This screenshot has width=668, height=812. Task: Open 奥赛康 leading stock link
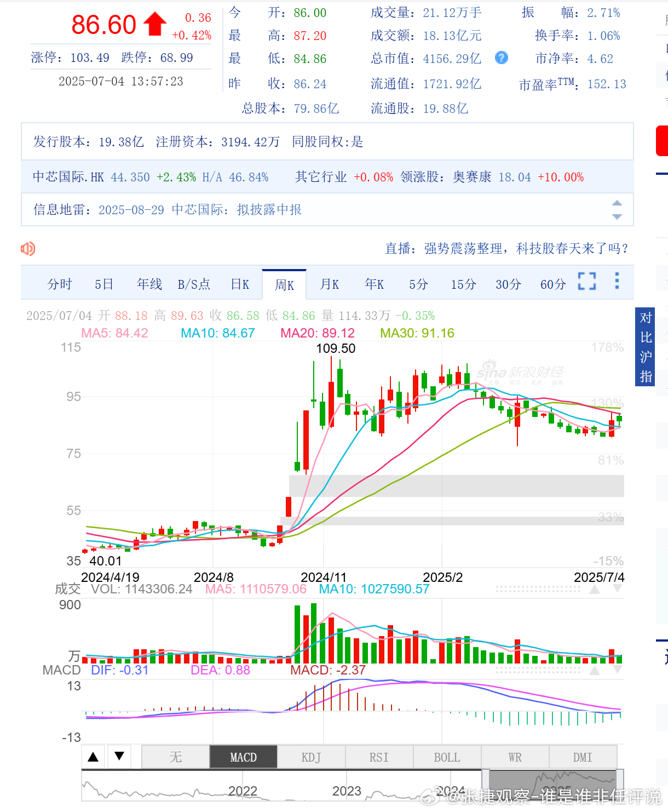click(x=472, y=177)
